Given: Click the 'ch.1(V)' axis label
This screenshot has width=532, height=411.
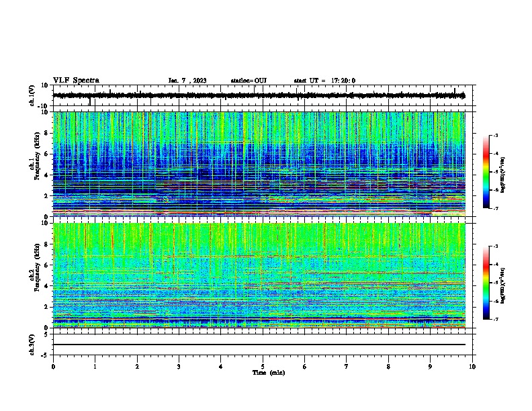Looking at the screenshot, I should (32, 95).
